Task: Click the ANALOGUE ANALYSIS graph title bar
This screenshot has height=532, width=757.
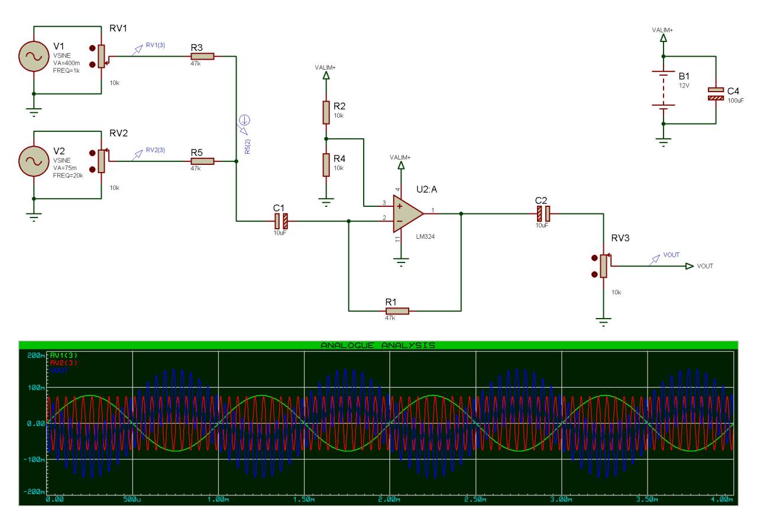Action: [x=378, y=345]
